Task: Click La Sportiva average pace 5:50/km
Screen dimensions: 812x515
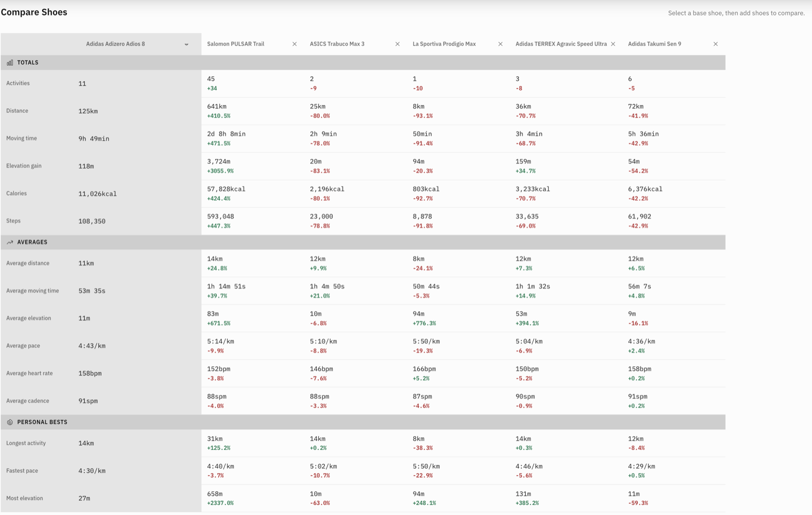Action: [x=426, y=341]
